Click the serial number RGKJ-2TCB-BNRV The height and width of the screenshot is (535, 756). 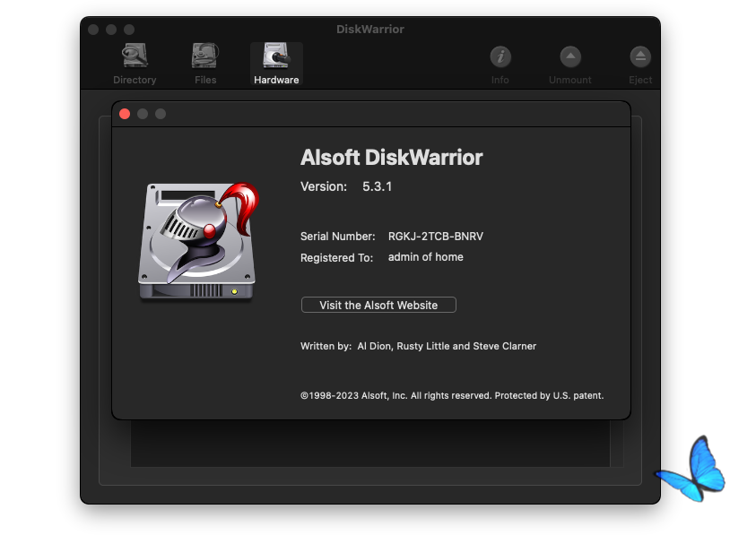[x=435, y=237]
